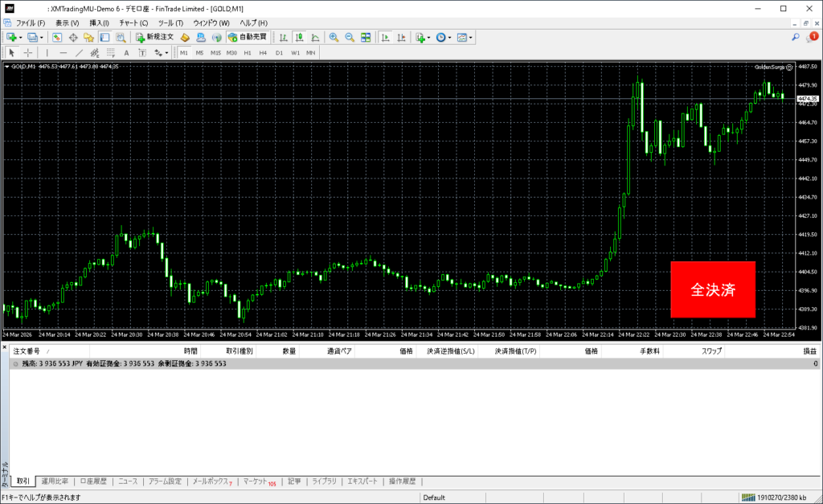Viewport: 823px width, 504px height.
Task: Draw a vertical line on chart
Action: click(47, 52)
